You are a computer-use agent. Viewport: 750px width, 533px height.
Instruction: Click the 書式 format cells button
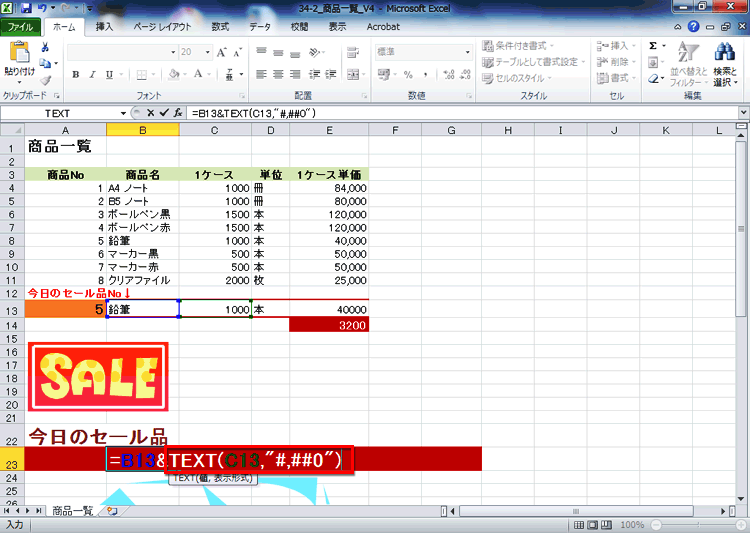click(616, 78)
